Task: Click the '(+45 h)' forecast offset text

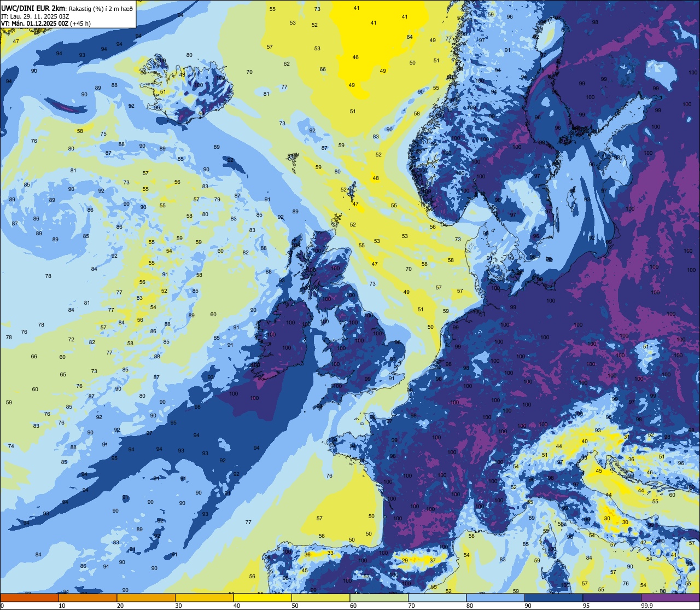Action: tap(80, 24)
